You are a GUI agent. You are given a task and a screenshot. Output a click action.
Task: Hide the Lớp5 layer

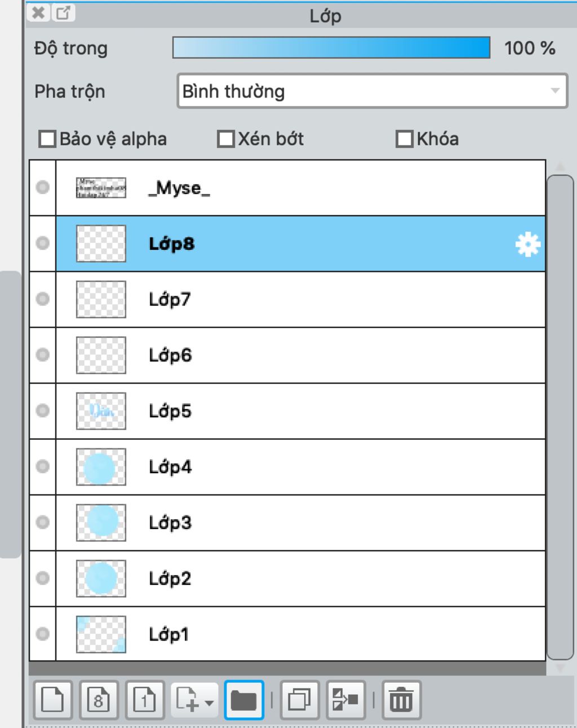43,411
